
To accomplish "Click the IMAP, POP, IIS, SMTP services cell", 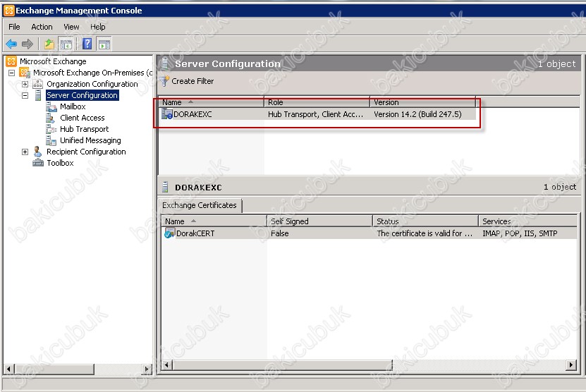I will [x=520, y=233].
